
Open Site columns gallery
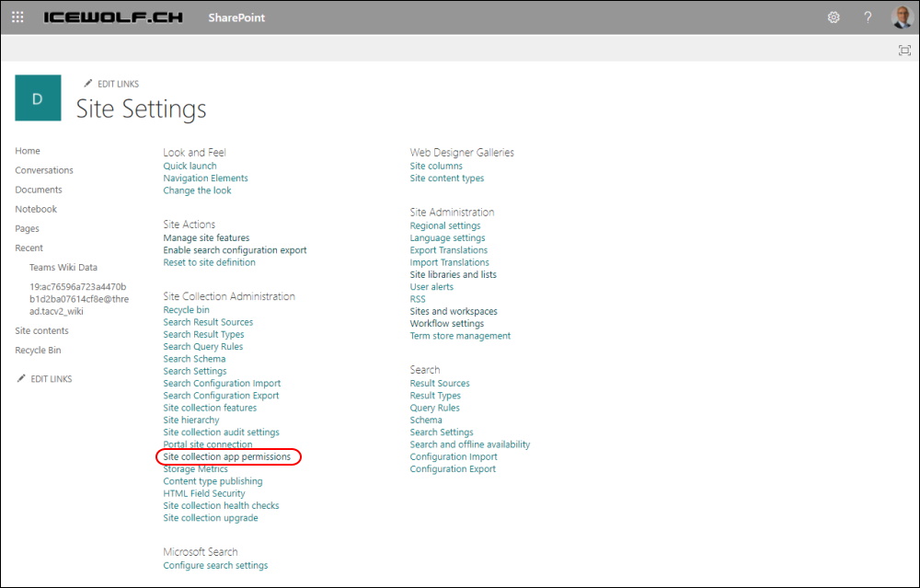click(436, 166)
